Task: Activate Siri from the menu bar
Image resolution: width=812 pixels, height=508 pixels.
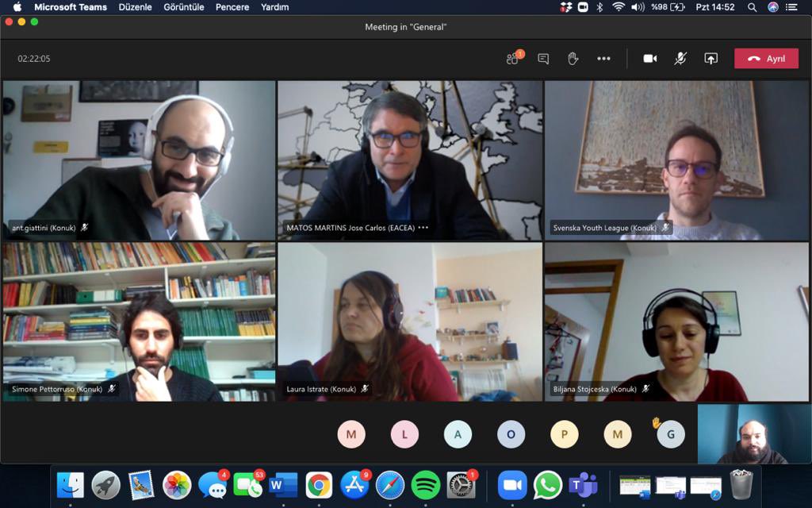Action: [772, 7]
